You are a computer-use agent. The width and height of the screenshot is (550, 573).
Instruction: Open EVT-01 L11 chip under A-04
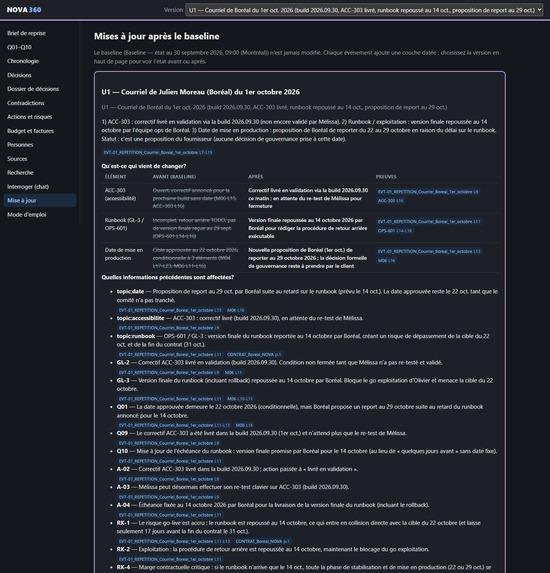click(170, 515)
